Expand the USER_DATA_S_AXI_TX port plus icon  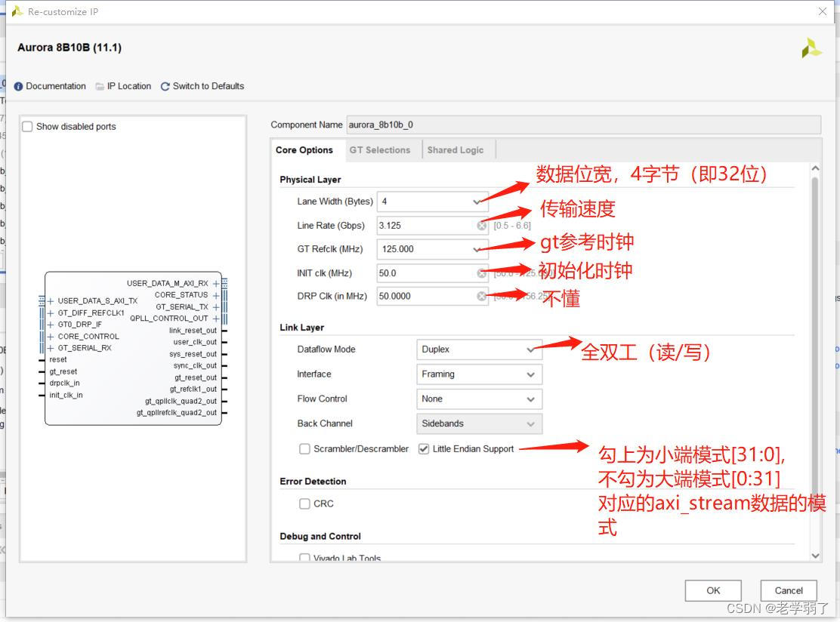click(x=51, y=301)
